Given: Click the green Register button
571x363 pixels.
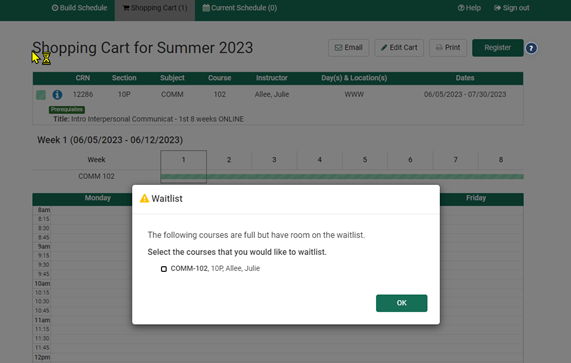Looking at the screenshot, I should tap(497, 48).
